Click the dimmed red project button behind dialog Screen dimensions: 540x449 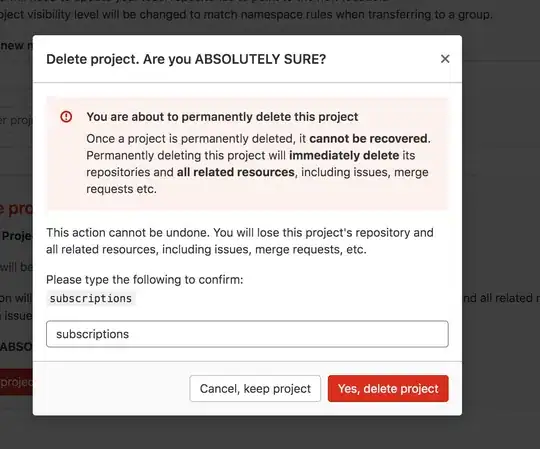pos(16,382)
